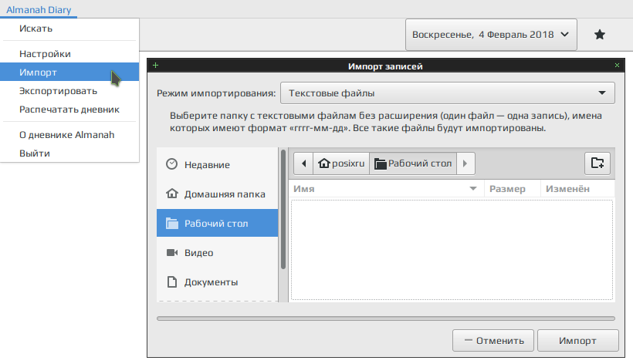Select the Рабочий стол path bar segment
The height and width of the screenshot is (364, 633).
click(x=413, y=163)
